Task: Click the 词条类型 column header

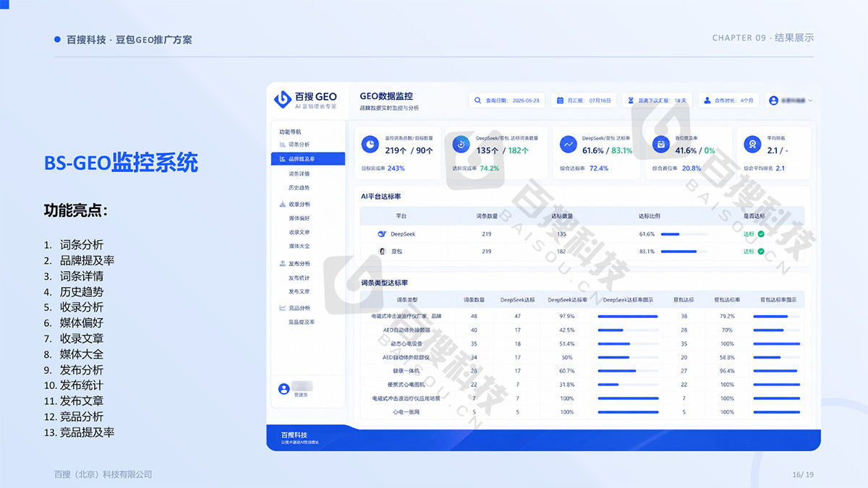Action: [x=407, y=299]
